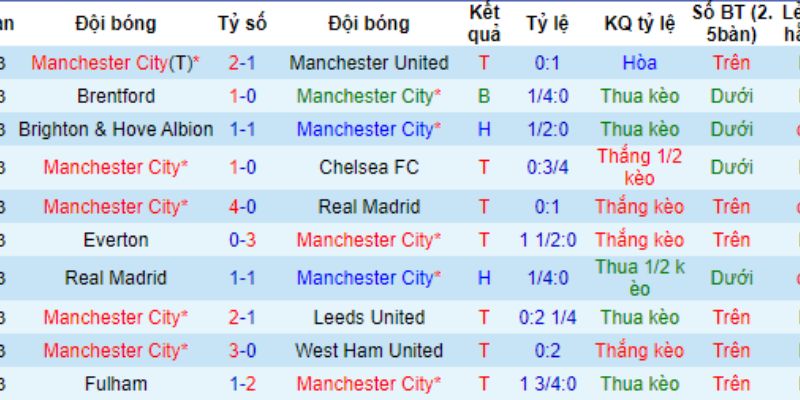Image resolution: width=800 pixels, height=400 pixels.
Task: Click the Manchester United team name
Action: click(369, 63)
